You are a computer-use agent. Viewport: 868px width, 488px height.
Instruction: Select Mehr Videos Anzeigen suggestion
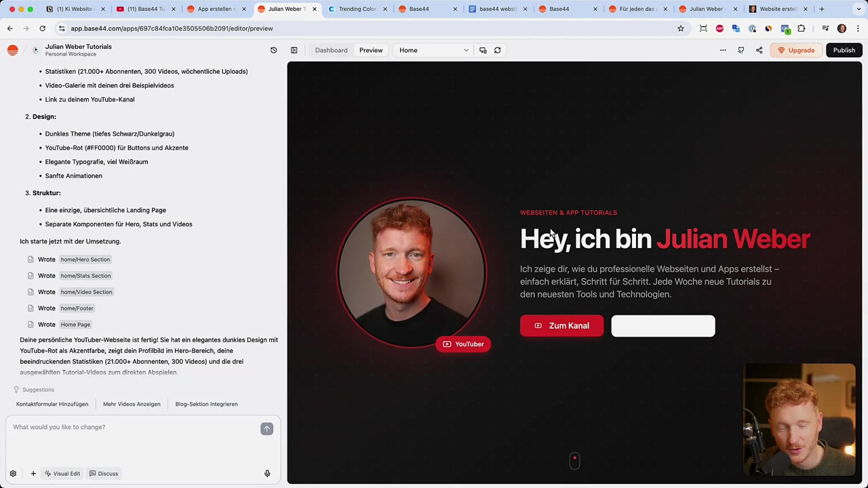[132, 404]
